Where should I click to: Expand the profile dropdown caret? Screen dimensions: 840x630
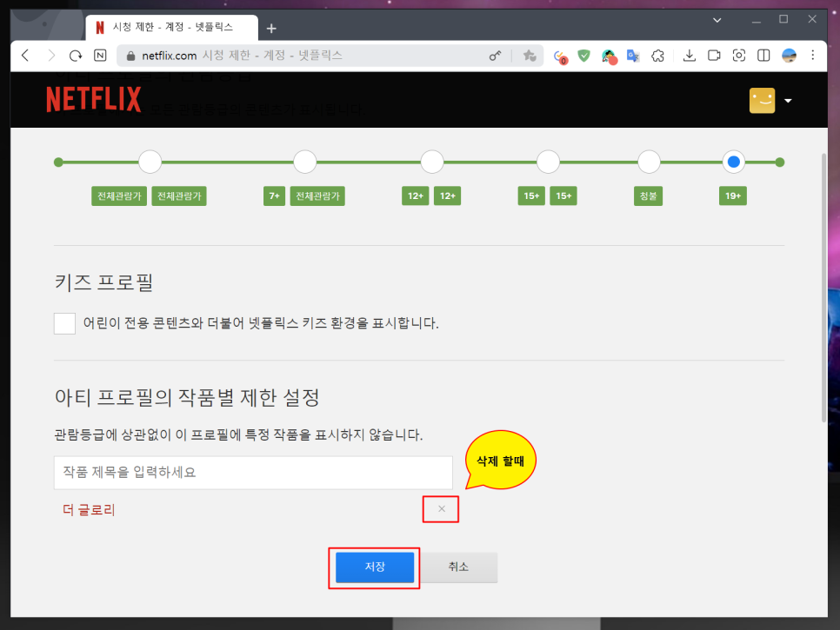click(788, 101)
